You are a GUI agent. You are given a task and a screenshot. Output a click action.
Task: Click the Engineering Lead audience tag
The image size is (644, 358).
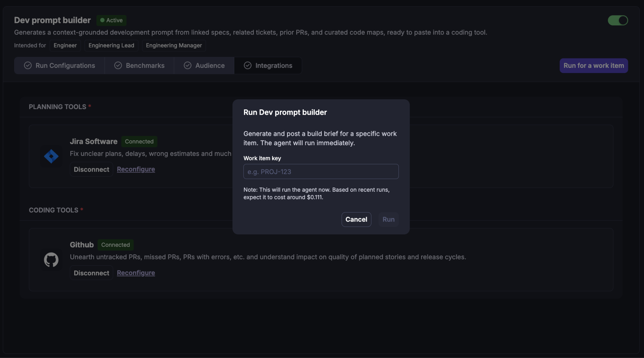point(111,46)
